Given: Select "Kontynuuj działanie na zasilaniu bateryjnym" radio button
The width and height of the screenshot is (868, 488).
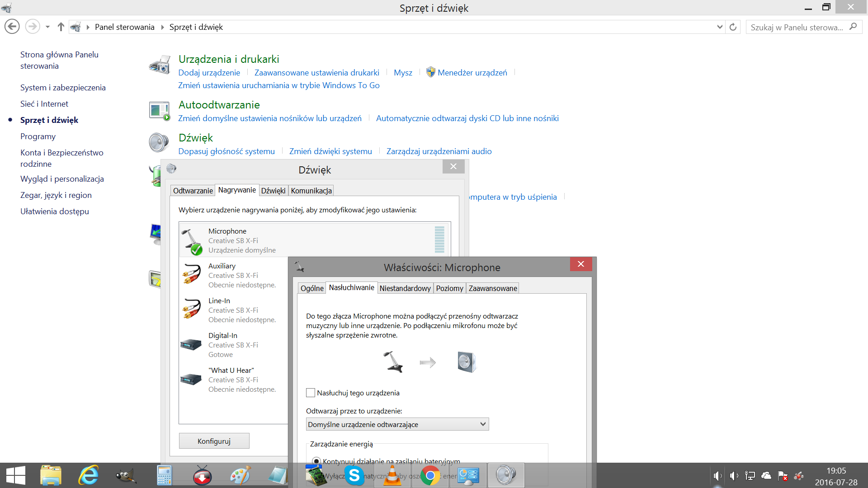Looking at the screenshot, I should click(x=316, y=461).
